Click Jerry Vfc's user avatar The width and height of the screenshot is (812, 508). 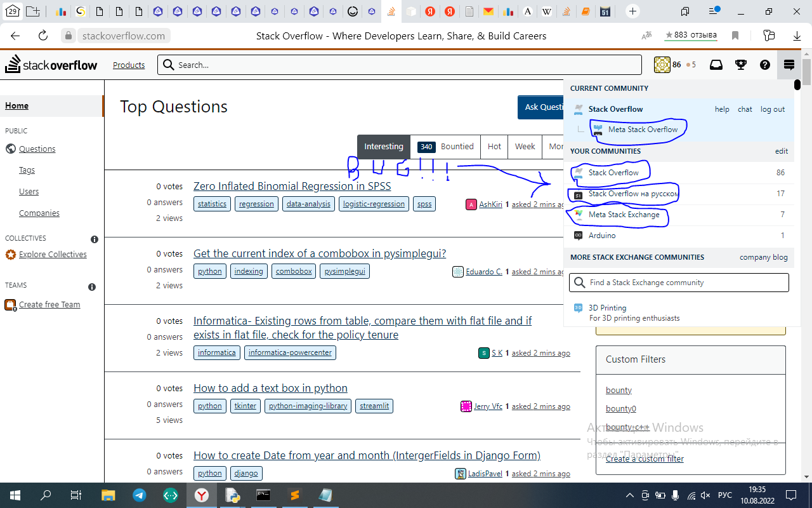466,406
